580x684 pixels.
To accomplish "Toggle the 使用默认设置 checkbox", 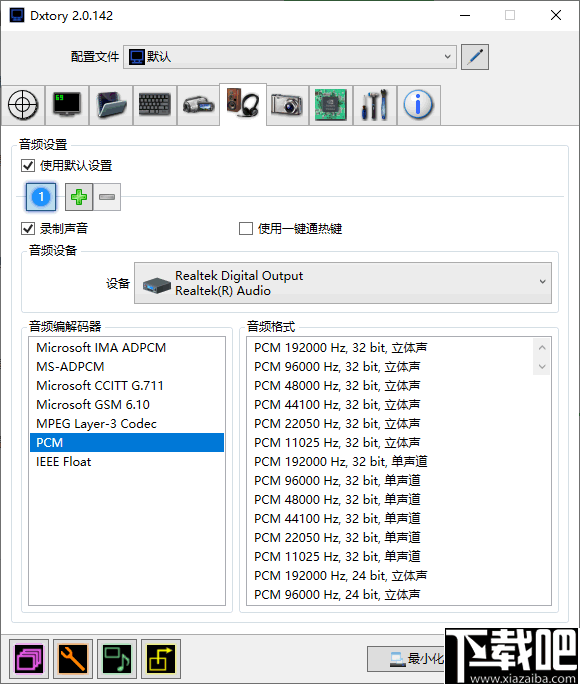I will click(x=28, y=166).
